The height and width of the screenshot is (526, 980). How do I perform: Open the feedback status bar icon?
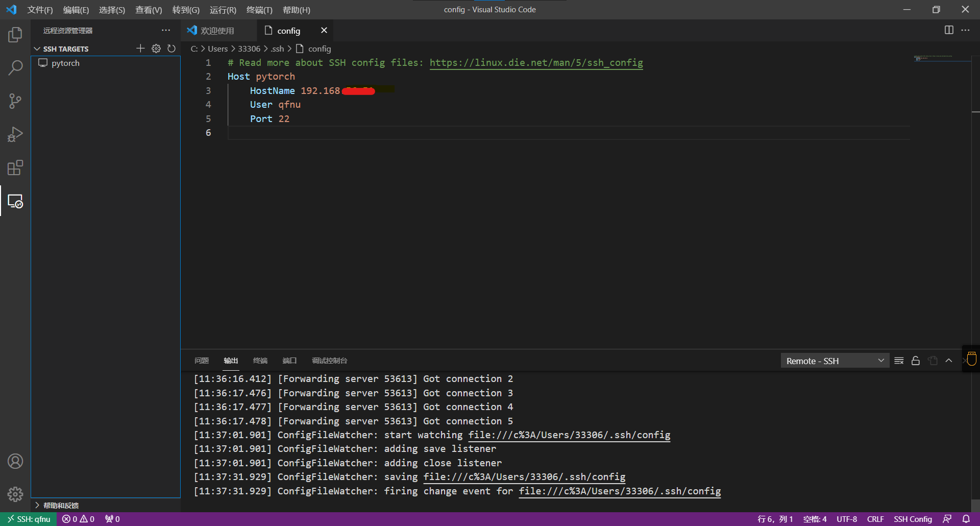(x=947, y=519)
